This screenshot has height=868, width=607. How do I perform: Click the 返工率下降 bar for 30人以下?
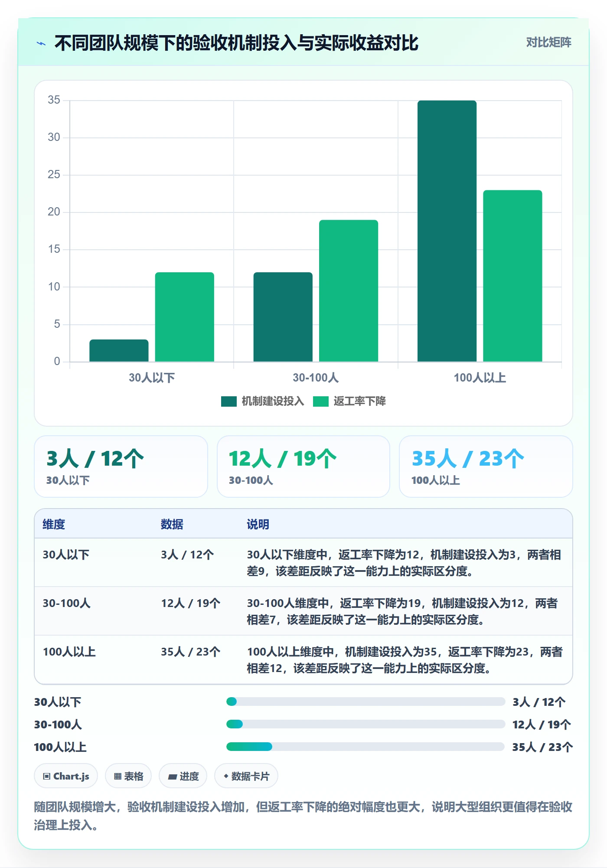coord(185,317)
